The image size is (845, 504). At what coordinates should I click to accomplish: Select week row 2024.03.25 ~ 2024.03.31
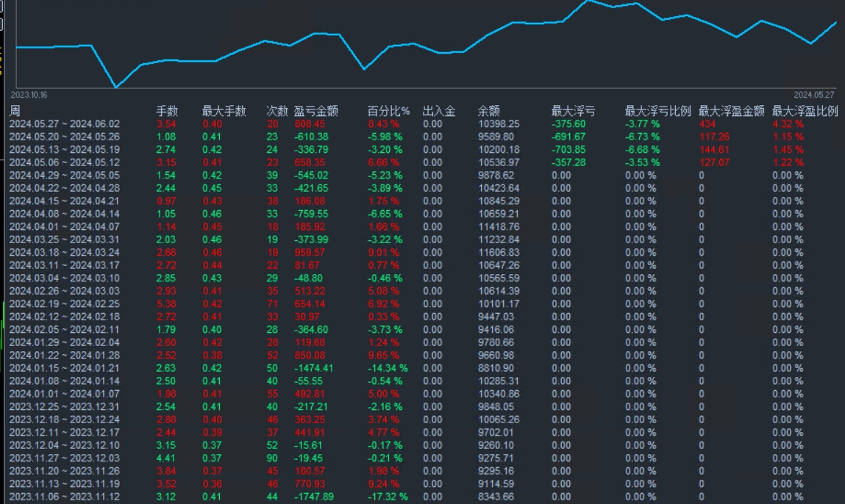[x=422, y=240]
